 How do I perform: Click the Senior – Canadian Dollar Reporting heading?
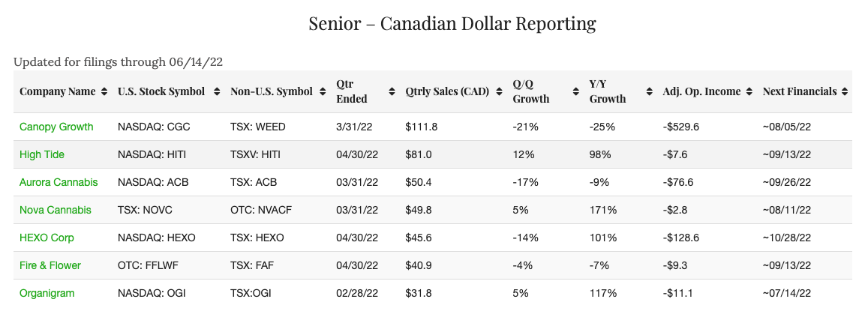point(452,23)
